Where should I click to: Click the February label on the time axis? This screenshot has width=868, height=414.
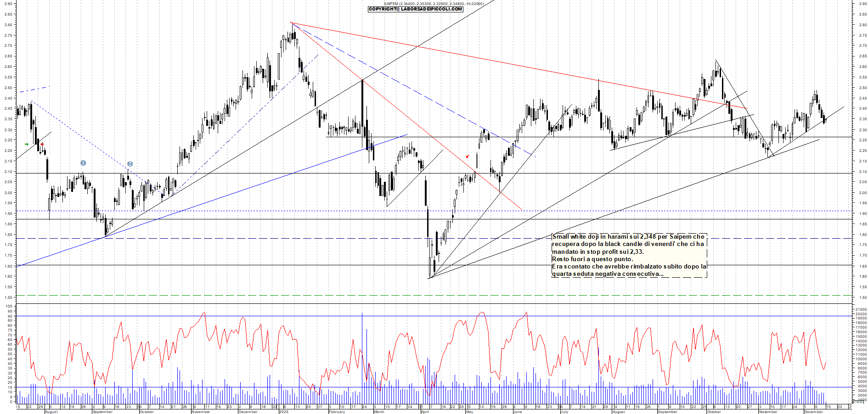337,412
